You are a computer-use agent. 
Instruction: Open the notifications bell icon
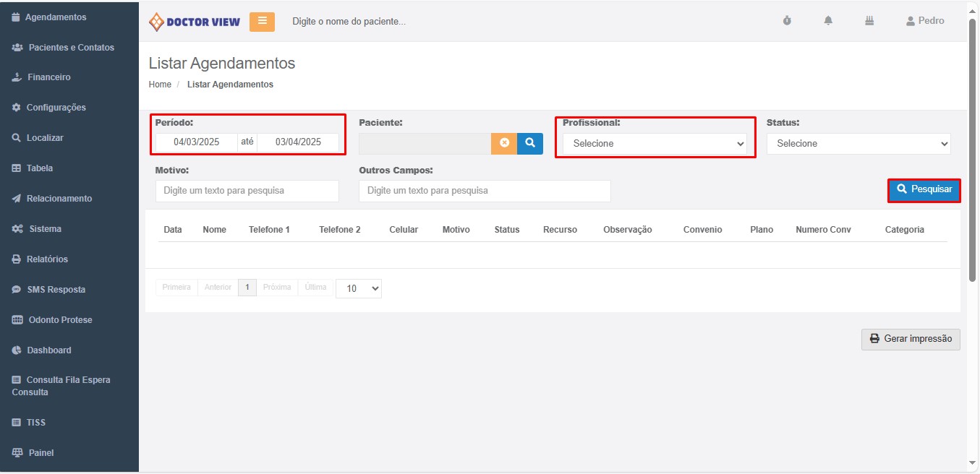pyautogui.click(x=828, y=21)
